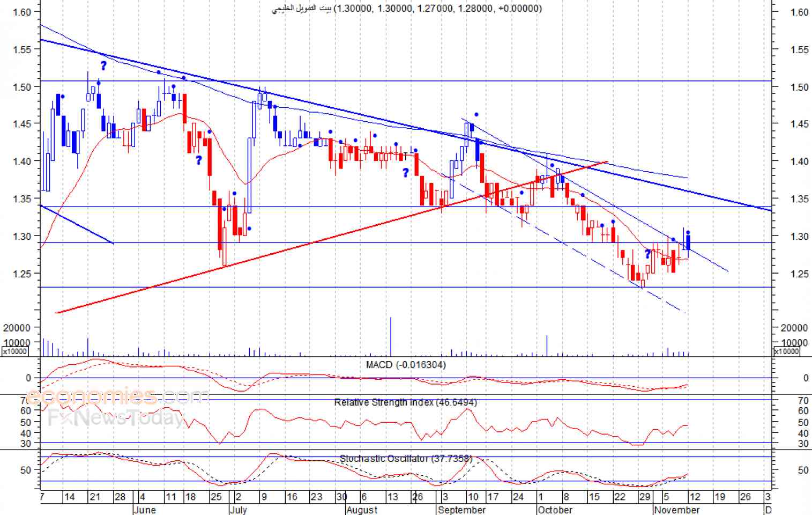Click the question mark annotation near October 29
This screenshot has width=812, height=515.
click(647, 254)
